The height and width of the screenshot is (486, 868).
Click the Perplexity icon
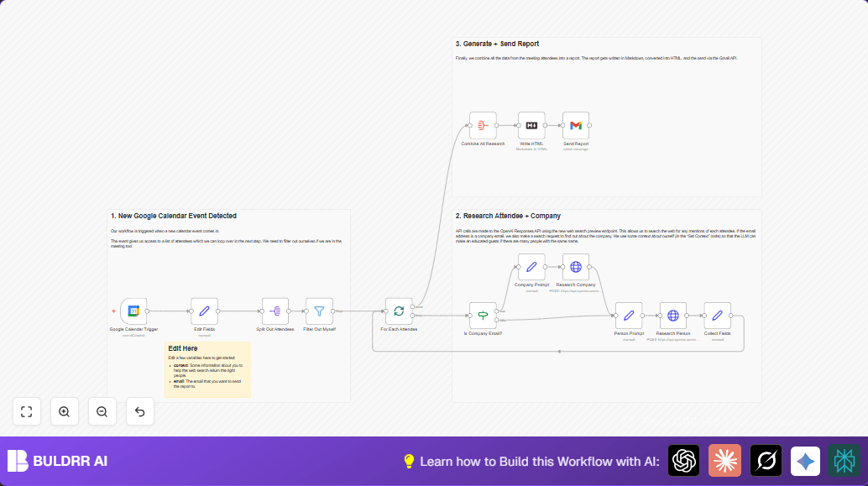(844, 461)
